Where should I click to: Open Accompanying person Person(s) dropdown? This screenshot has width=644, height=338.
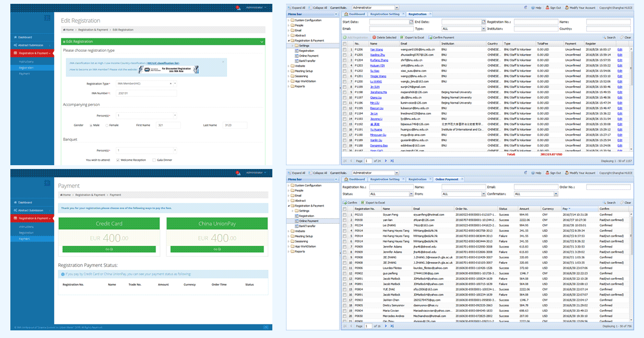click(x=175, y=116)
